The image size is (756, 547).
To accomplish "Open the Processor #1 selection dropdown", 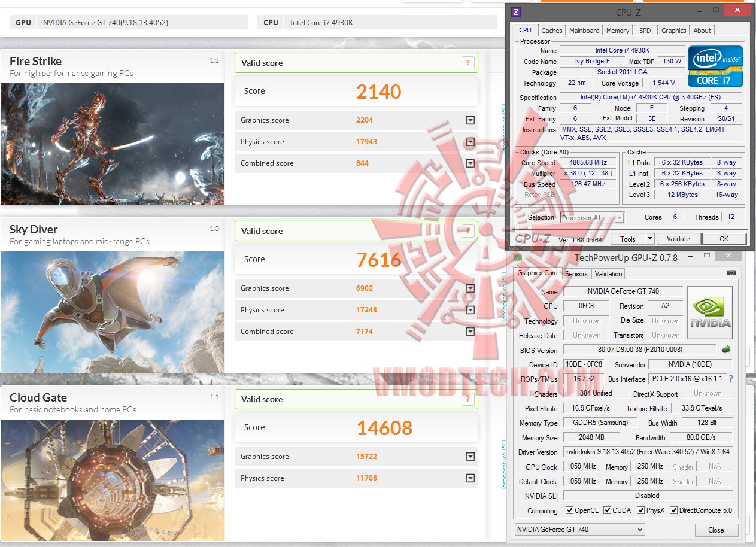I will pyautogui.click(x=619, y=217).
